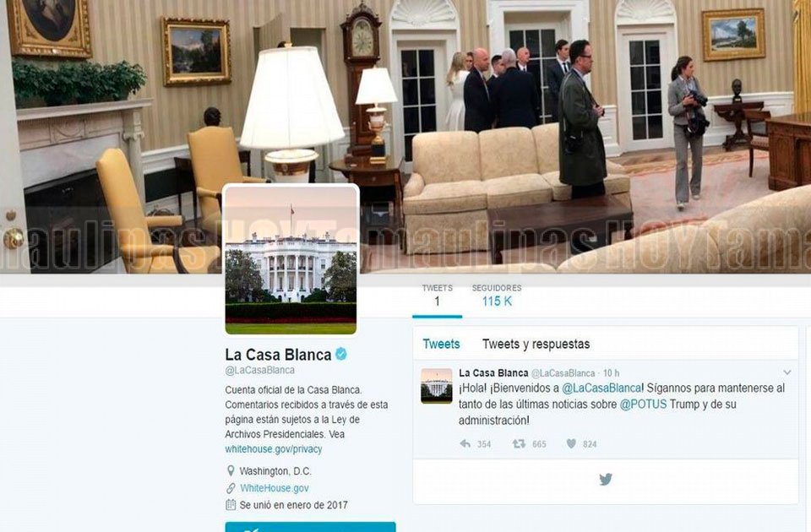The width and height of the screenshot is (811, 532).
Task: Visit the WhiteHouse.gov website link
Action: tap(274, 488)
